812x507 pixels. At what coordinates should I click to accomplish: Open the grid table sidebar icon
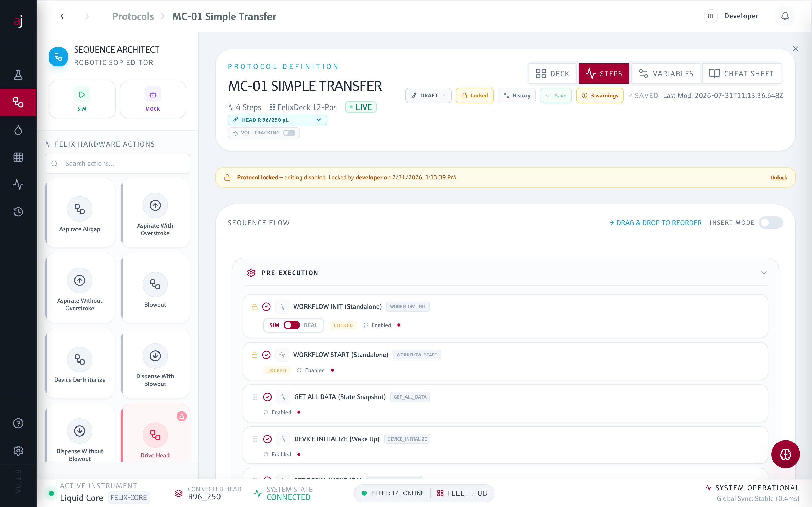pyautogui.click(x=18, y=157)
